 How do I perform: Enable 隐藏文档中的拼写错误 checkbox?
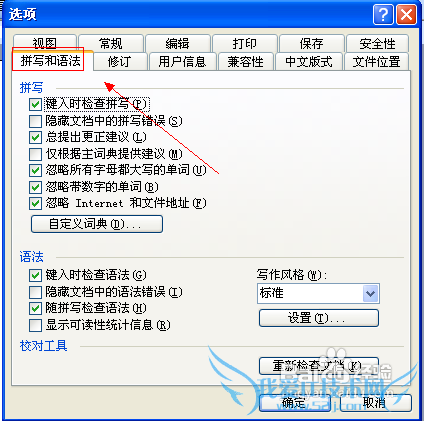click(35, 121)
